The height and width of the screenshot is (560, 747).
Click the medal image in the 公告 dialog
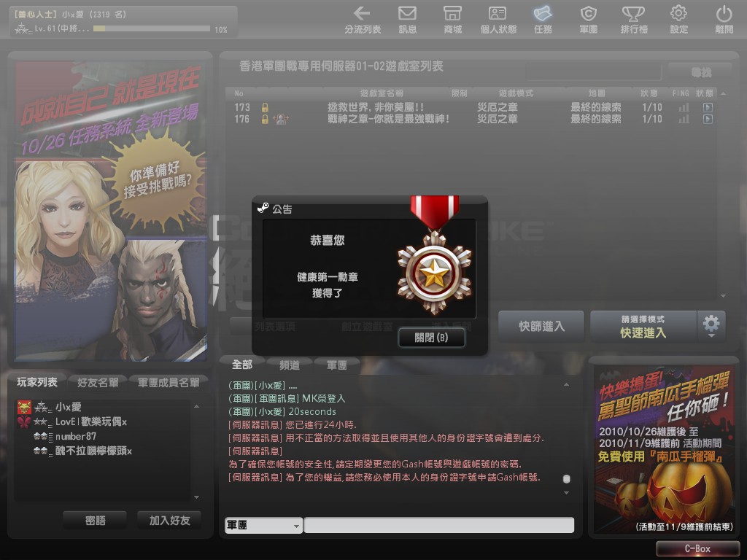[435, 254]
